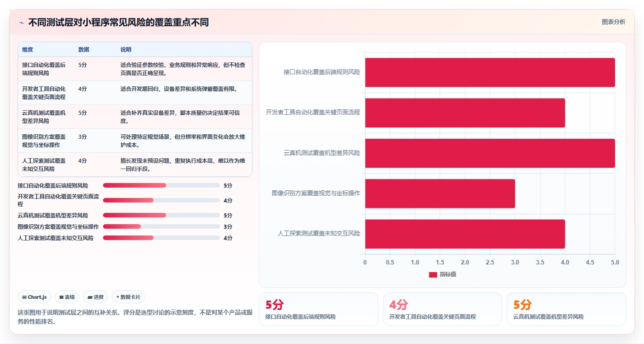
Task: Click the 云真机测试覆盖机型差异风险 progress bar
Action: point(161,215)
